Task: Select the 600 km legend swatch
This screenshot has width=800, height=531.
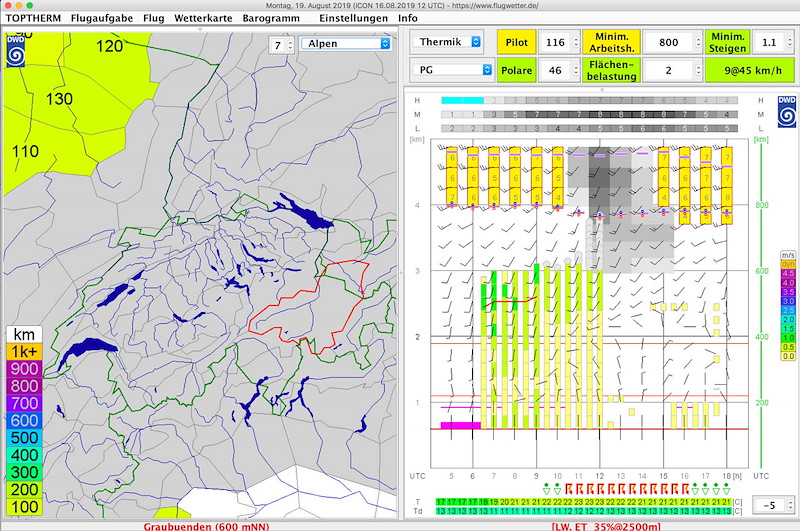Action: 24,420
